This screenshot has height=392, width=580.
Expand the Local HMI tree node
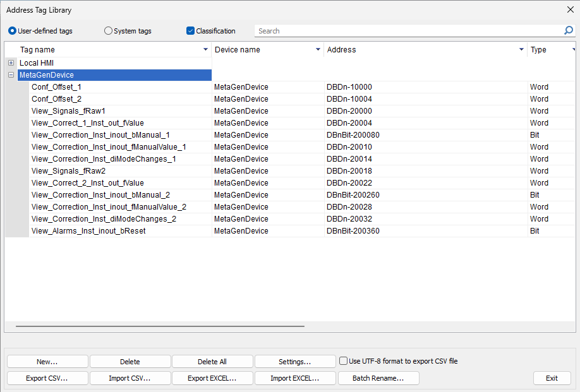click(x=11, y=63)
